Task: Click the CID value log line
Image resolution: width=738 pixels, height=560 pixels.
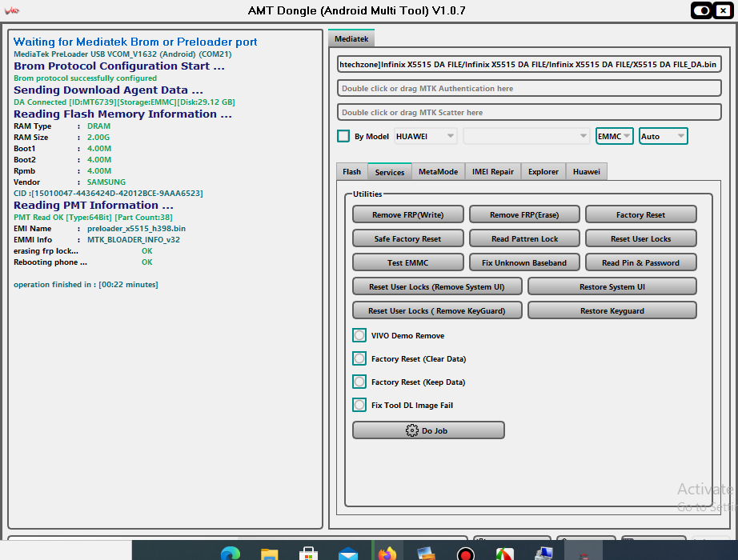Action: pyautogui.click(x=108, y=193)
